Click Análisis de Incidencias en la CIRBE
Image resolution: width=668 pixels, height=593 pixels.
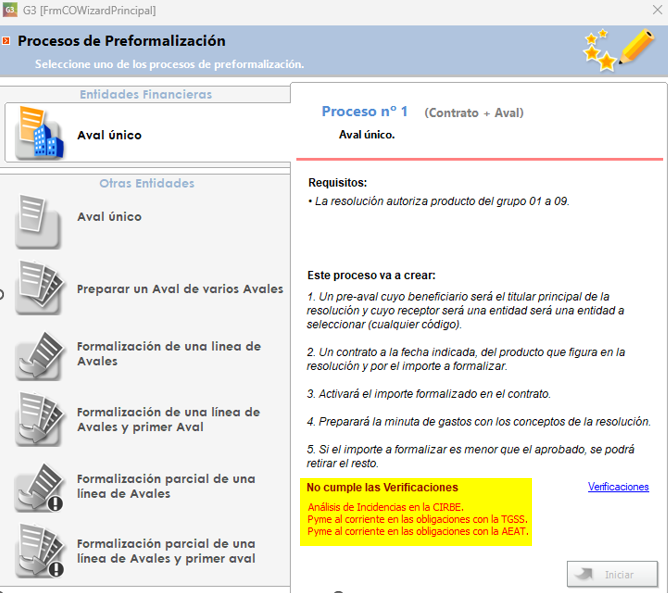click(x=386, y=507)
